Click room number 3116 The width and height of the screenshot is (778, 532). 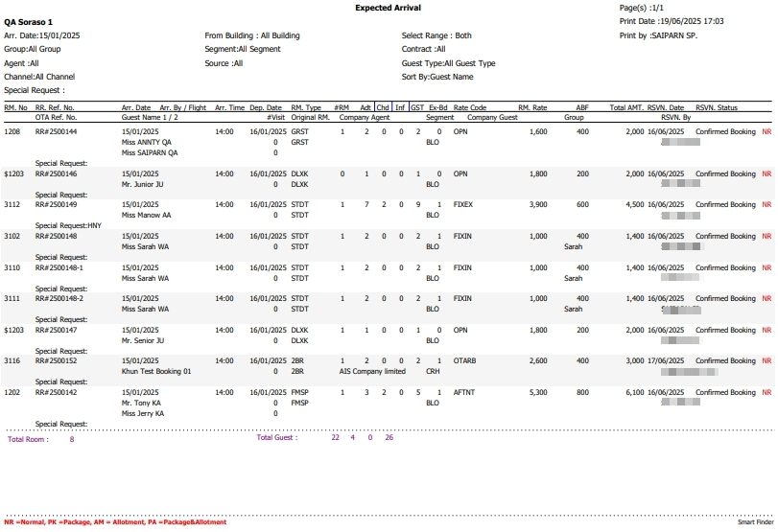(12, 361)
